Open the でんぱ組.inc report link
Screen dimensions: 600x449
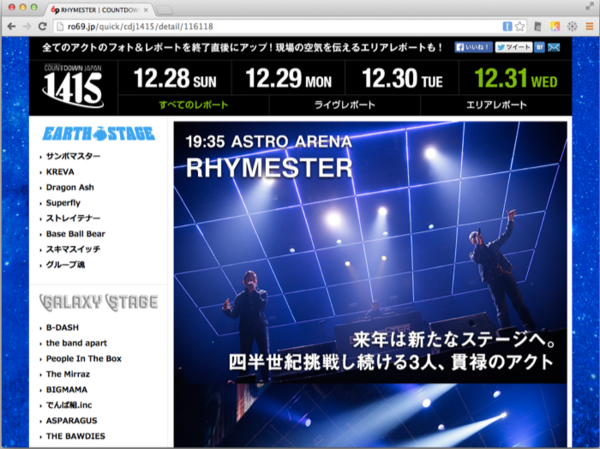[x=69, y=405]
